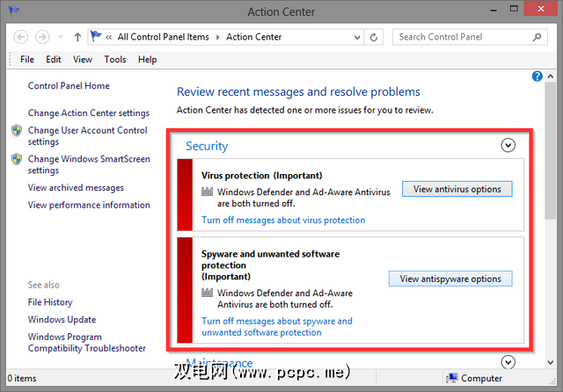
Task: Click the Security section heading
Action: [207, 146]
